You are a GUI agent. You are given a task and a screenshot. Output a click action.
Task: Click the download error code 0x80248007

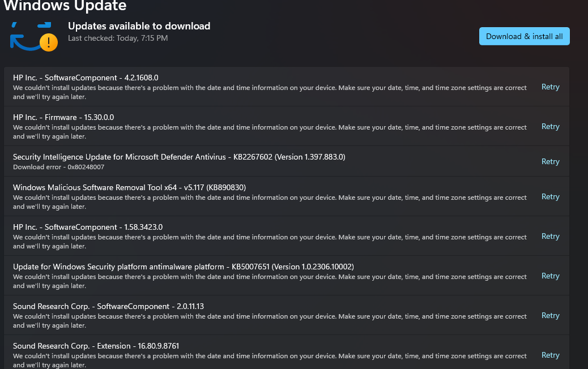tap(59, 167)
